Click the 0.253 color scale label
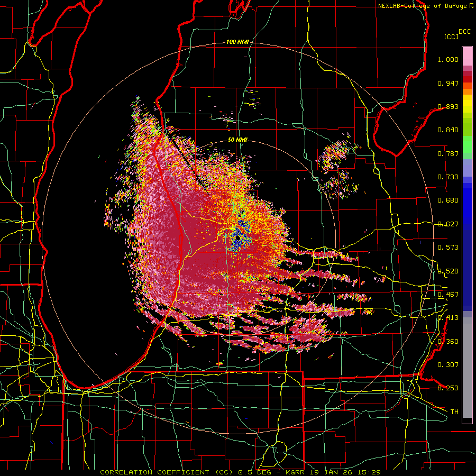476x476 pixels. pos(448,388)
